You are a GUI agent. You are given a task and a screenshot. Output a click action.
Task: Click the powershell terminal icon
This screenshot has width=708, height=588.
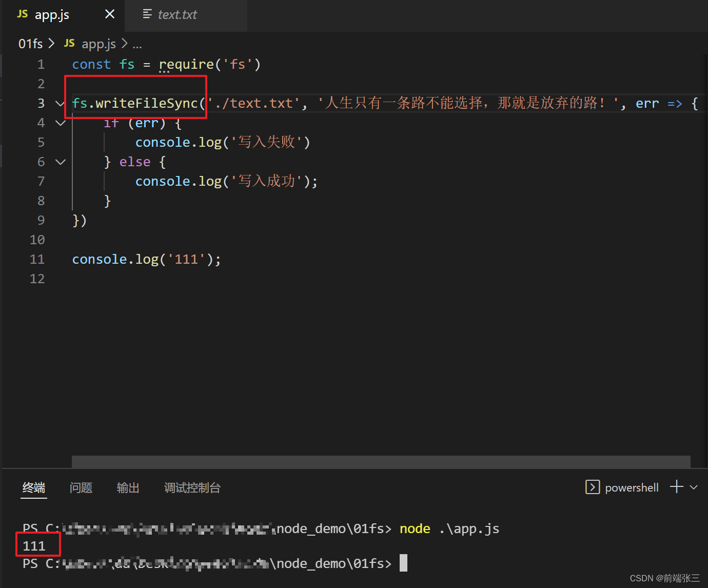(x=593, y=487)
